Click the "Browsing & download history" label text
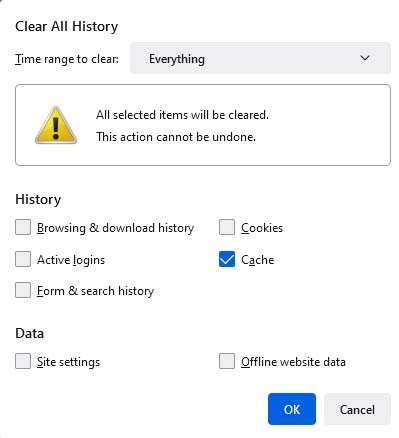Image resolution: width=399 pixels, height=438 pixels. pyautogui.click(x=116, y=228)
